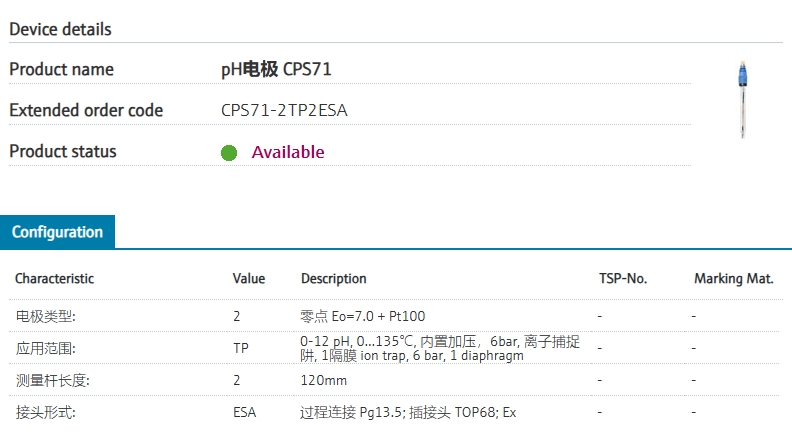This screenshot has width=792, height=437.
Task: Select the 测量杆长度 characteristic row label
Action: coord(52,381)
